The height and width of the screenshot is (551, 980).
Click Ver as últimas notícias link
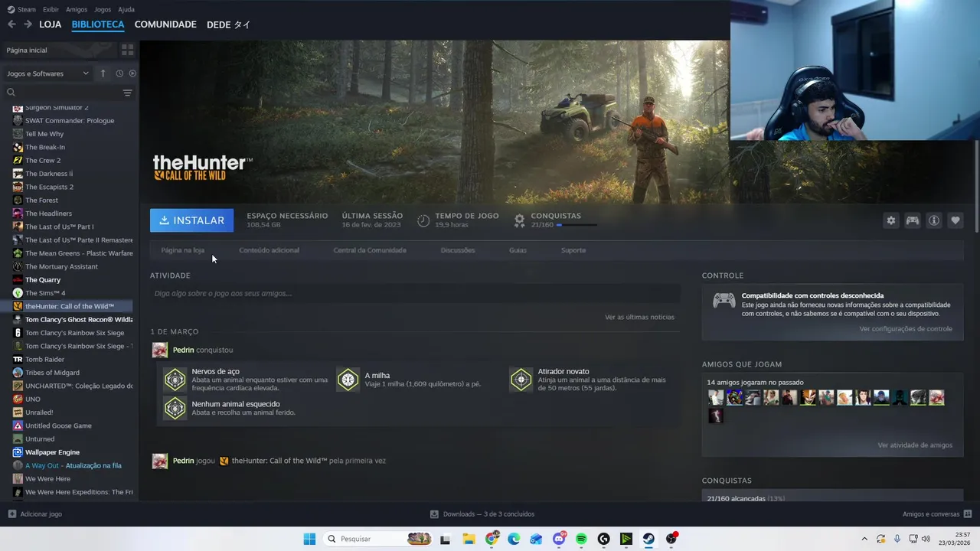pyautogui.click(x=639, y=317)
